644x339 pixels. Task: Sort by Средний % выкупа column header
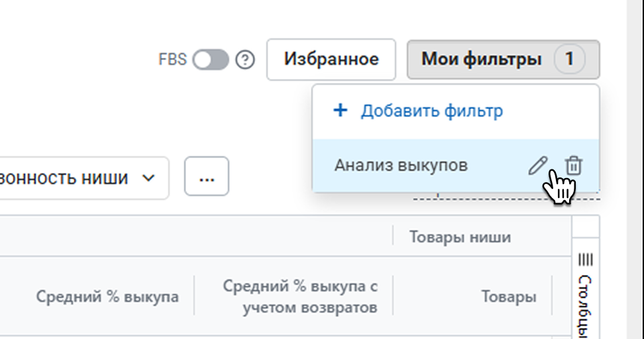click(107, 297)
